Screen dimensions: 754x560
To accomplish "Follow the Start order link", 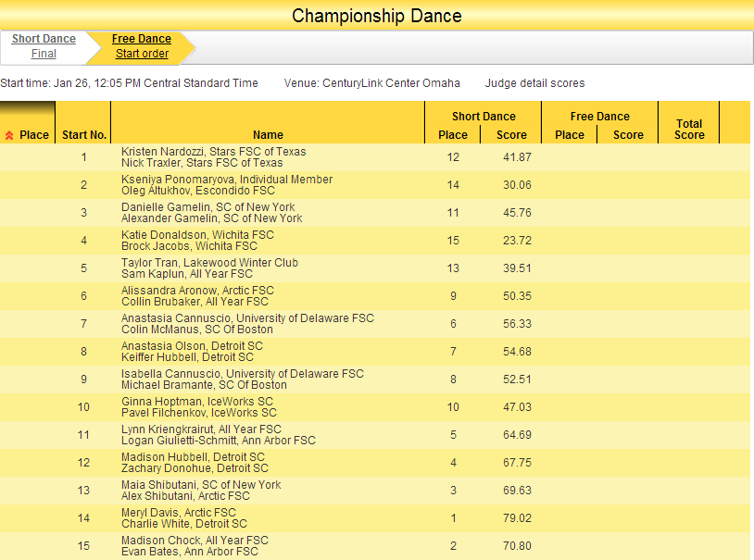I will [142, 54].
